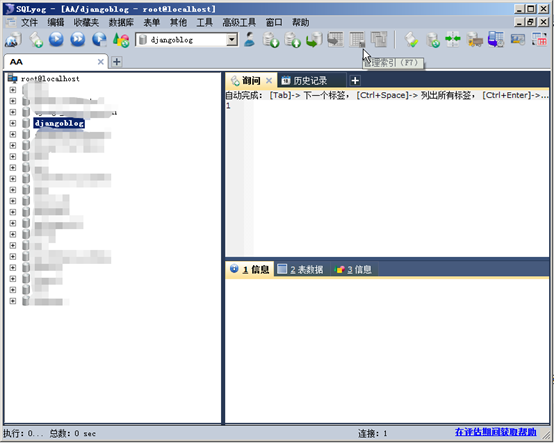
Task: Open the 收藏夹 menu
Action: [86, 23]
